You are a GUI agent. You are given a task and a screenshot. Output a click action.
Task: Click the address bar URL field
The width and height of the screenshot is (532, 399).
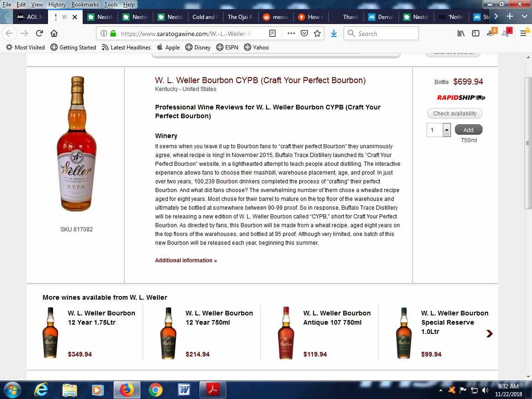pos(186,34)
